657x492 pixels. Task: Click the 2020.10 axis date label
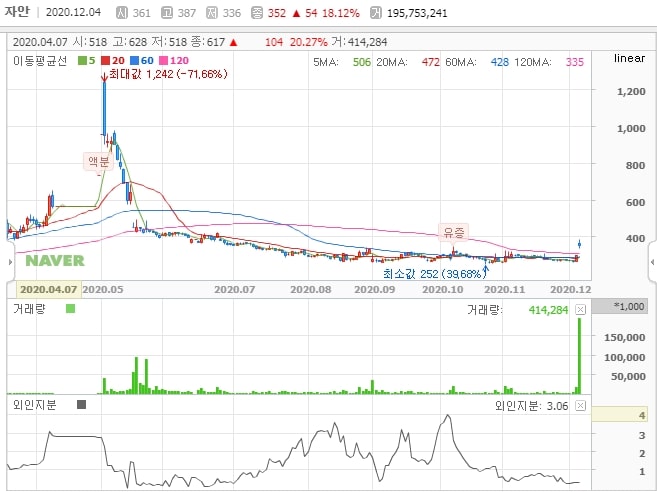pyautogui.click(x=443, y=290)
